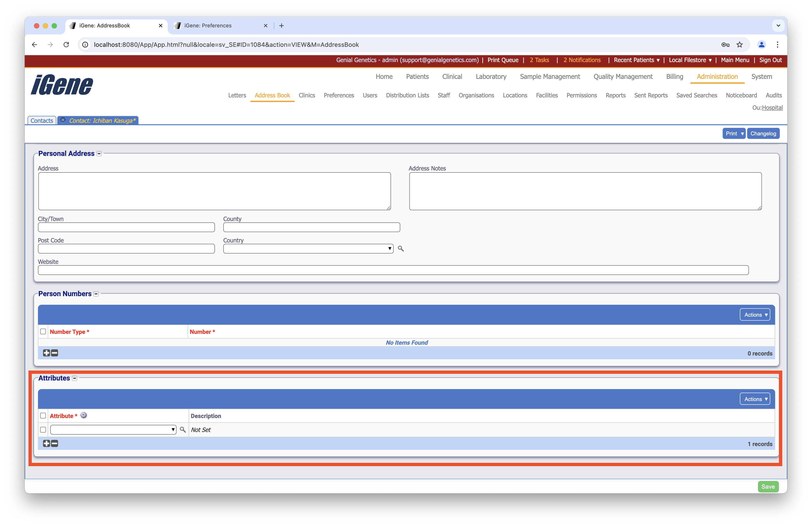
Task: Remove a row in Person Numbers table
Action: pyautogui.click(x=55, y=353)
